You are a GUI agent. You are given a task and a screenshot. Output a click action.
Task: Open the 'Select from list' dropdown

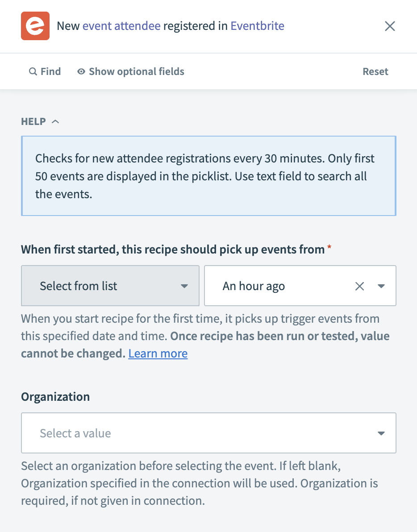110,286
